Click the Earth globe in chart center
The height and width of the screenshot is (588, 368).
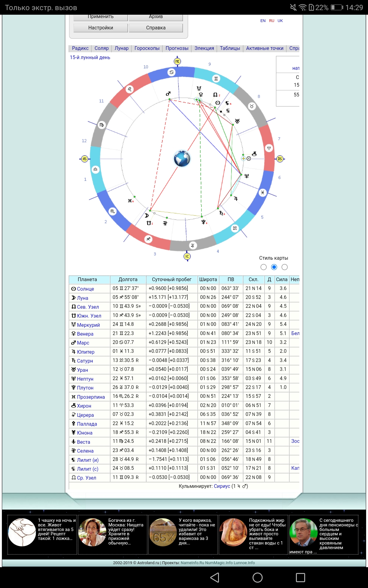point(182,159)
